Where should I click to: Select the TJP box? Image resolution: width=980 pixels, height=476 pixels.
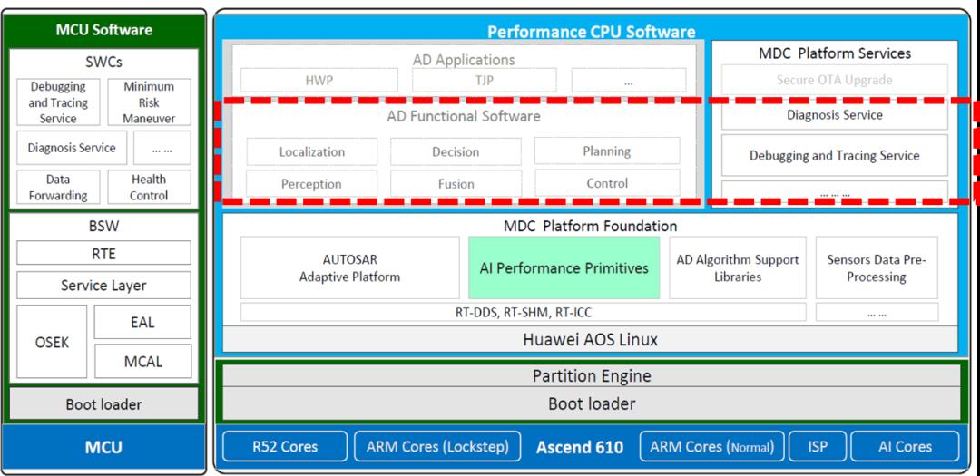(485, 81)
